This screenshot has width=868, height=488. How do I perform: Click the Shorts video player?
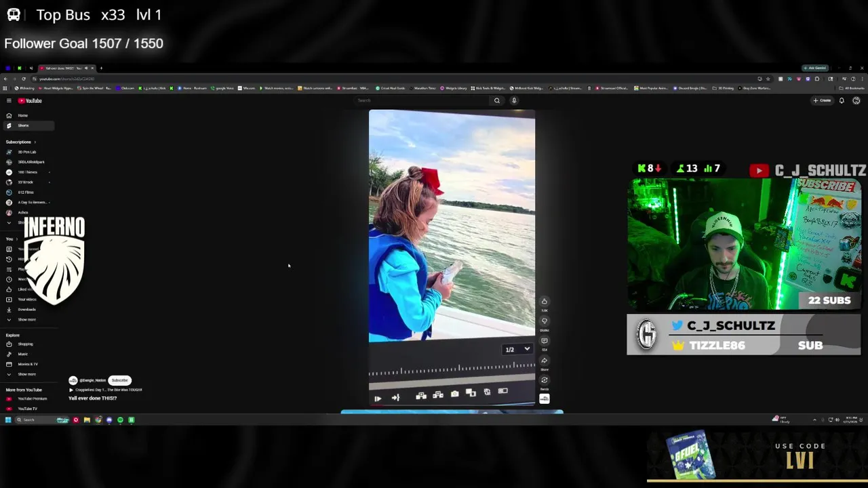click(x=452, y=258)
